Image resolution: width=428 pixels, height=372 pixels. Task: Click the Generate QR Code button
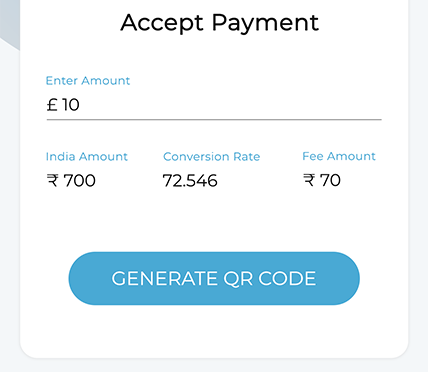tap(214, 278)
